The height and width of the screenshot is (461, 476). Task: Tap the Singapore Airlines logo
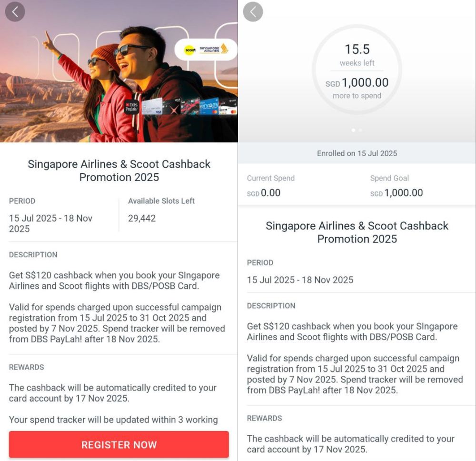point(213,50)
